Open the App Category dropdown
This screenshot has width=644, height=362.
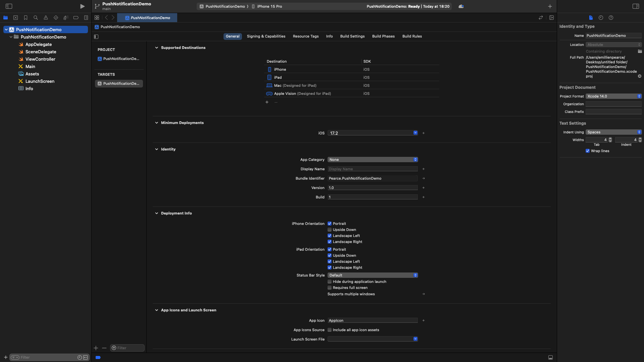pyautogui.click(x=373, y=160)
